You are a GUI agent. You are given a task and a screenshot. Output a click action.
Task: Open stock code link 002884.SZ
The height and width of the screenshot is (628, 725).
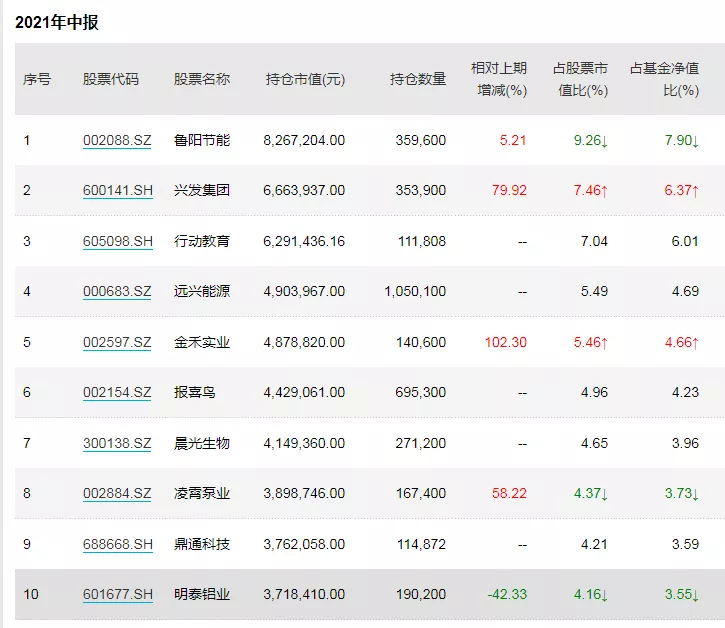pos(117,493)
